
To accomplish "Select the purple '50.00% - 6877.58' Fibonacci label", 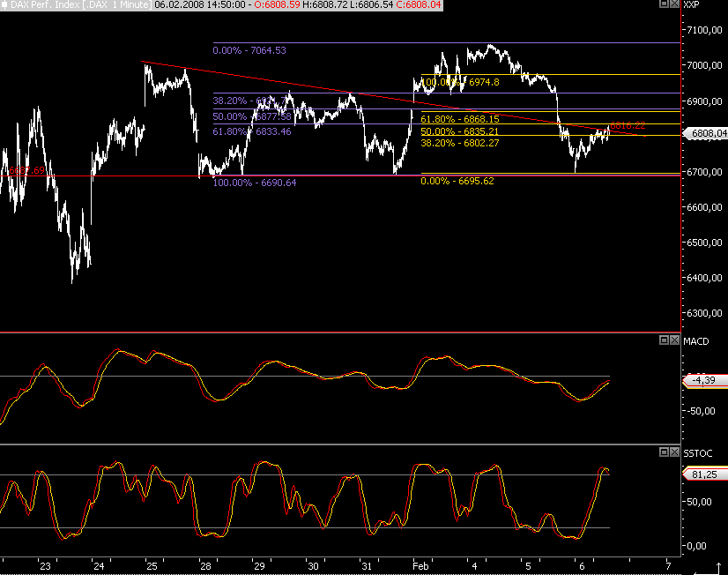I will coord(252,116).
